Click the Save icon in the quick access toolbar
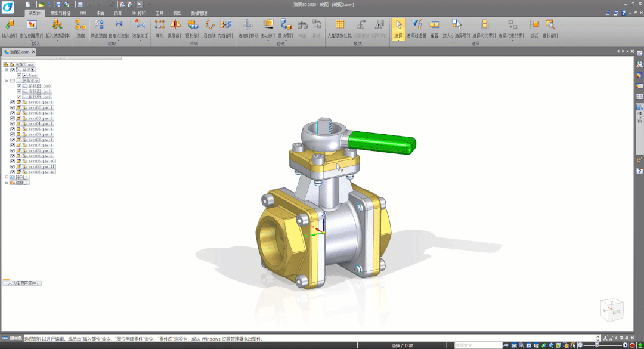Screen dimensions: 644x349 (58, 4)
